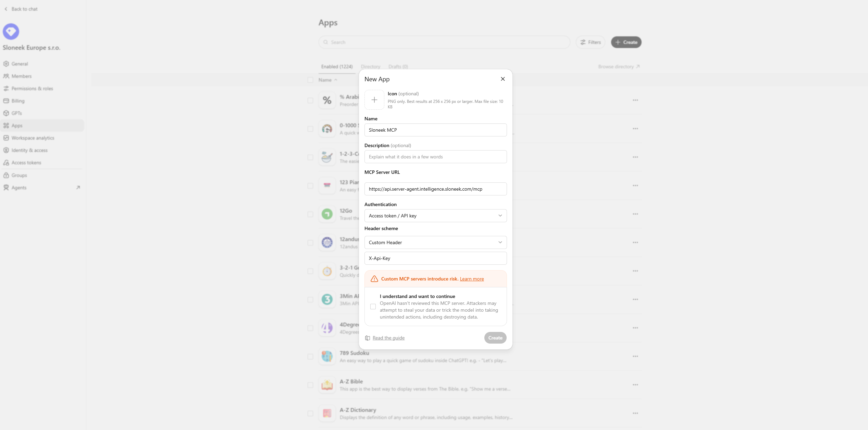
Task: Open the 3-2-1 Go app icon
Action: point(327,271)
